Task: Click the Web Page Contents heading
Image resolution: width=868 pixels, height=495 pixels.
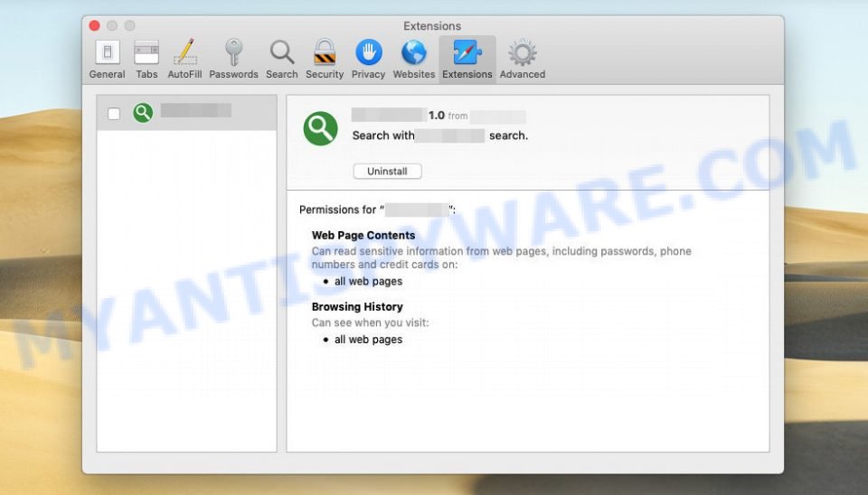Action: 363,235
